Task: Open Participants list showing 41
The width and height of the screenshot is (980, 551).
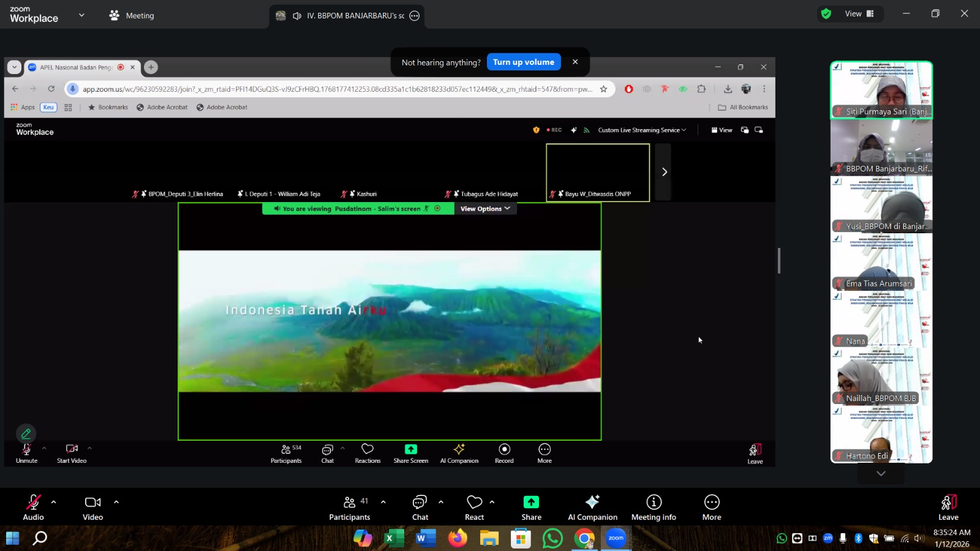Action: [350, 508]
